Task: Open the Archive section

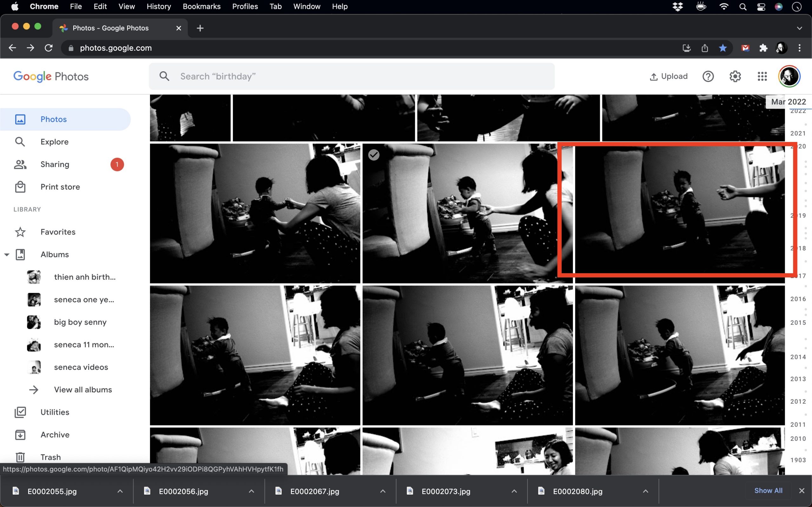Action: pyautogui.click(x=55, y=434)
